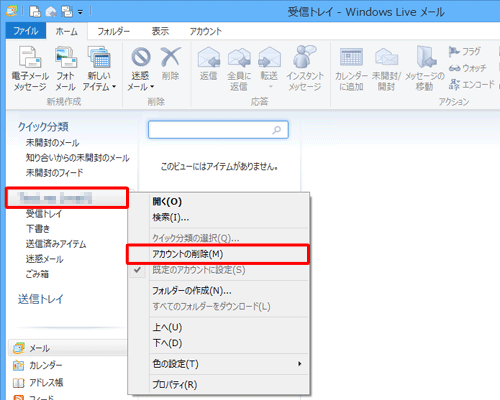Click the 迷惑メール block icon

pyautogui.click(x=140, y=57)
